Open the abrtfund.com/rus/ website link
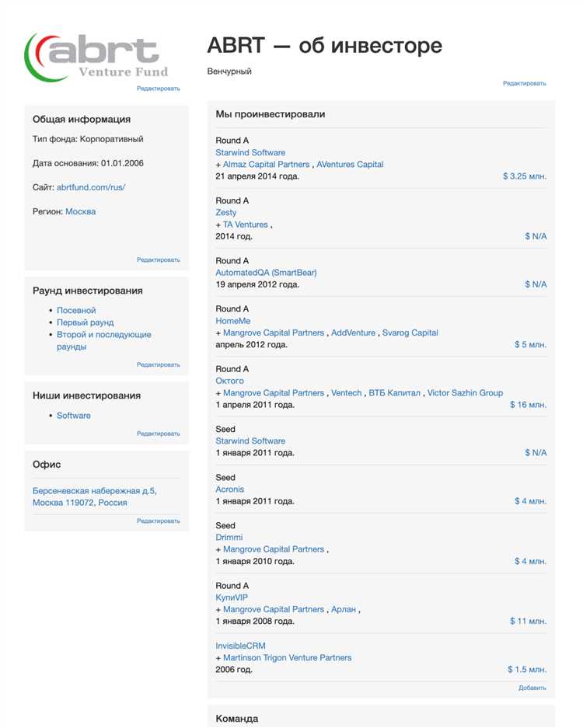 [91, 187]
